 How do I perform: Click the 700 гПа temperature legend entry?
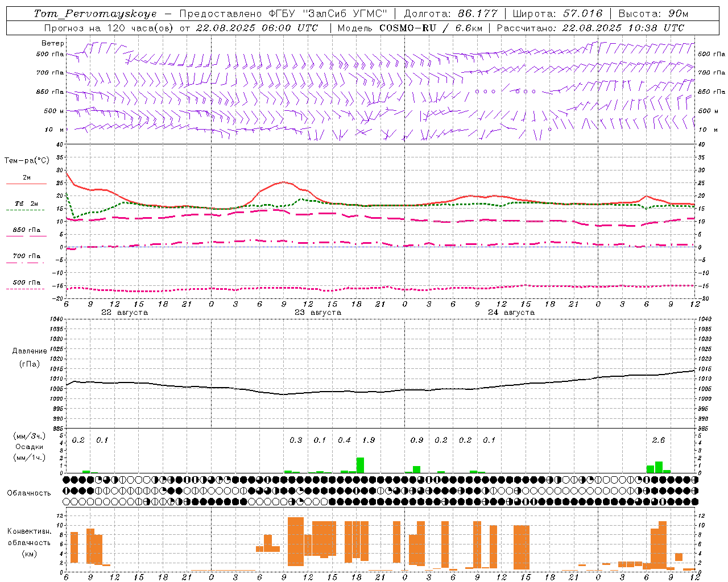(27, 256)
